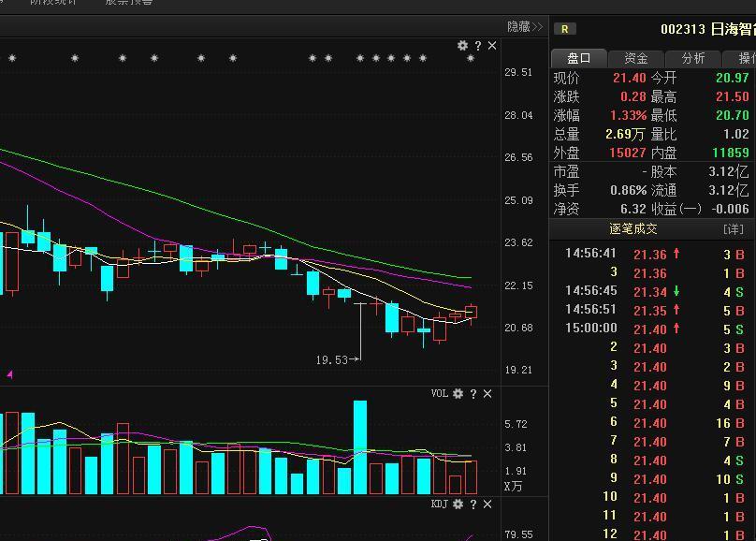756x541 pixels.
Task: Click the yellow R badge beside stock code
Action: coord(564,29)
